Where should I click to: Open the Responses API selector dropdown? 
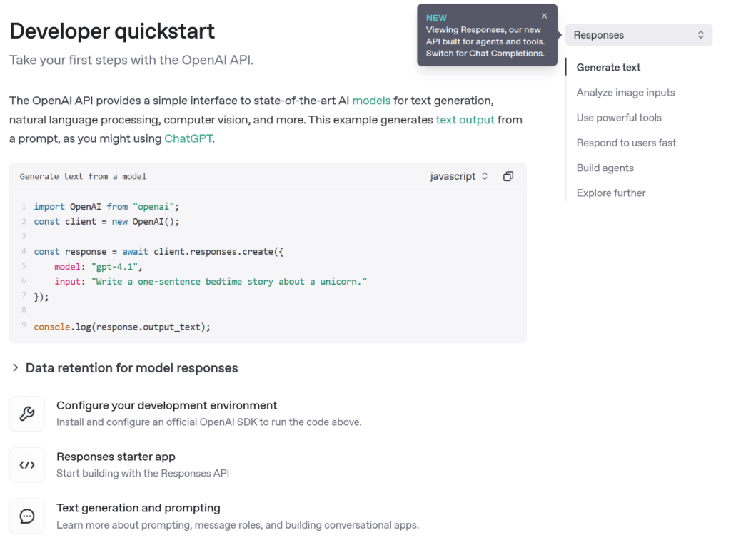tap(638, 35)
